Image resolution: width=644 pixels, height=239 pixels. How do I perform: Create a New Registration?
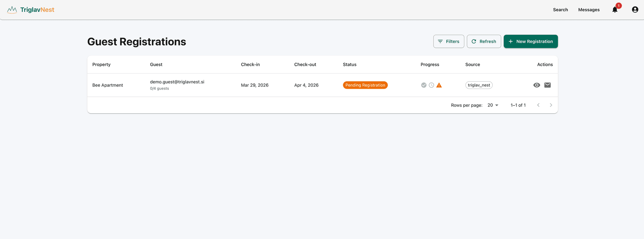[x=531, y=42]
